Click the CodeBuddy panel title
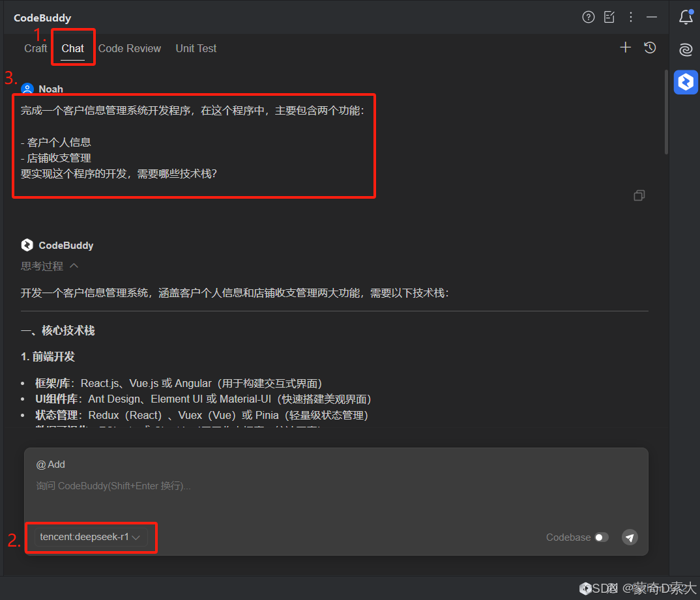 click(42, 18)
